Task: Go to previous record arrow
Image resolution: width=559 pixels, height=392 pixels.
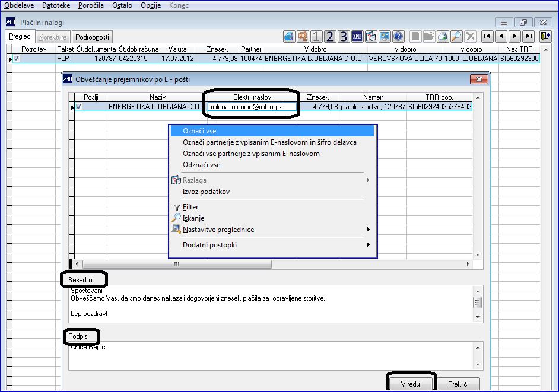Action: coord(501,36)
